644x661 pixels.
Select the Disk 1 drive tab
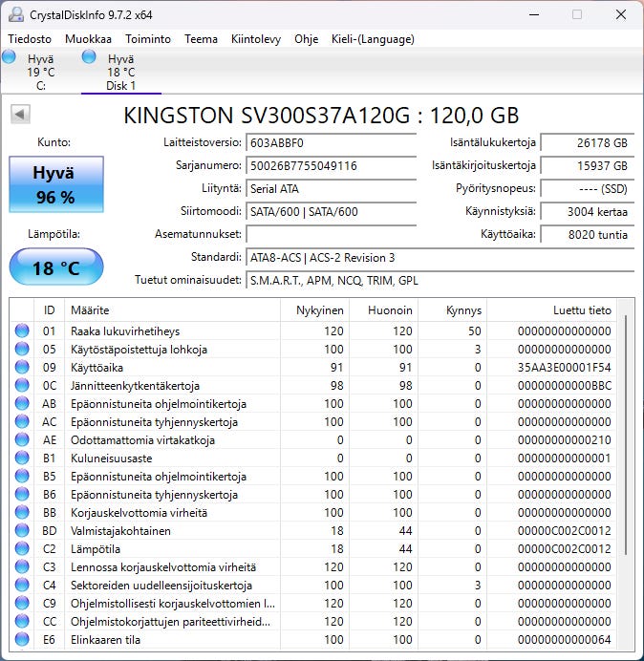(121, 72)
